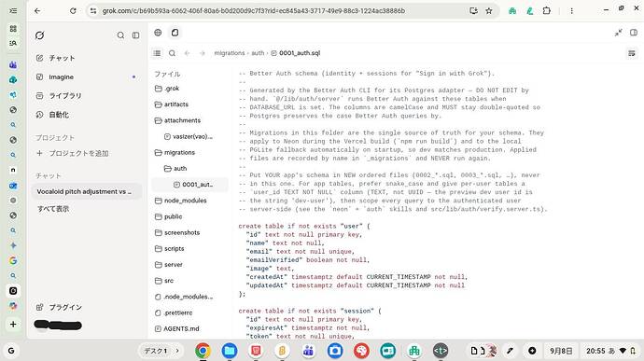644x361 pixels.
Task: Select 0001_aut.. file in tree
Action: click(x=190, y=185)
